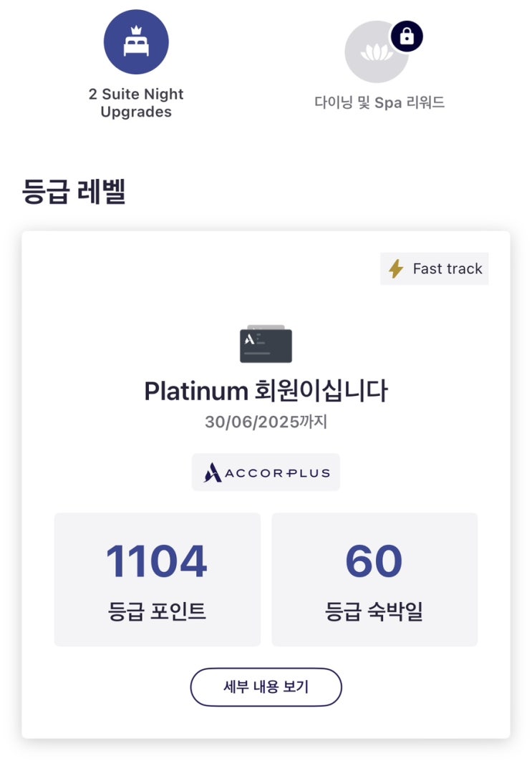Click the "등급 숙박일" label
The width and height of the screenshot is (532, 781).
click(374, 611)
